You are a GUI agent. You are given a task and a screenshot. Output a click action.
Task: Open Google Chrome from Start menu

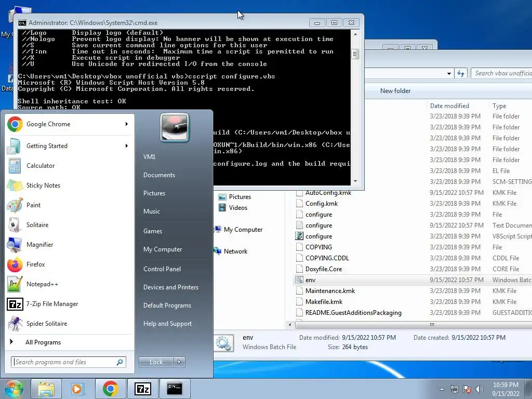pyautogui.click(x=69, y=124)
